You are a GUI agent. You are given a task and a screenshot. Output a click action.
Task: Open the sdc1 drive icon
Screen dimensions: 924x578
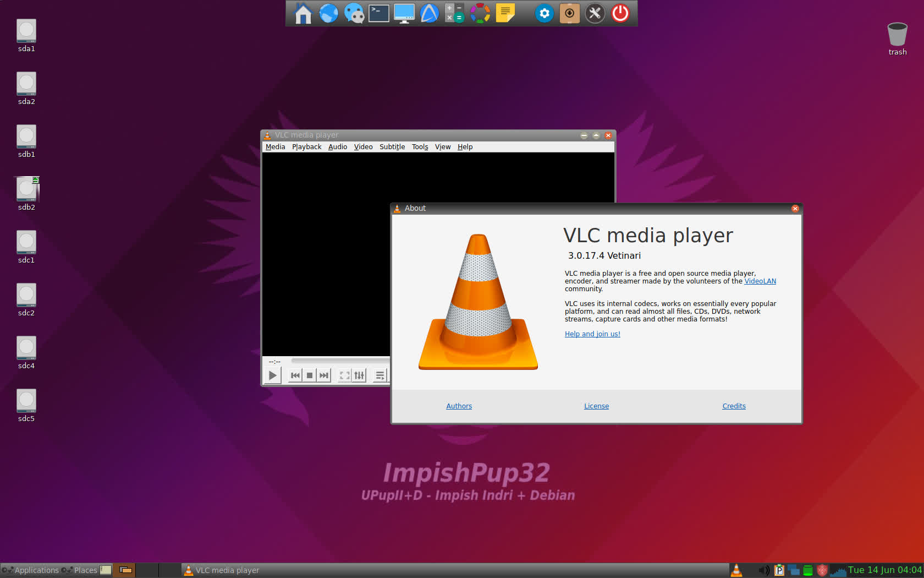coord(26,242)
